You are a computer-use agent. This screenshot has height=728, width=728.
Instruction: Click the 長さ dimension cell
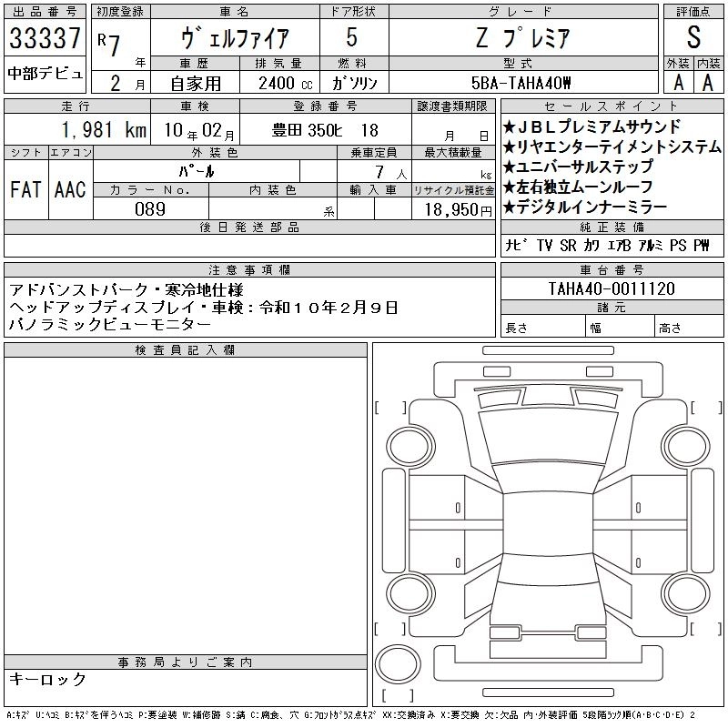pos(542,328)
